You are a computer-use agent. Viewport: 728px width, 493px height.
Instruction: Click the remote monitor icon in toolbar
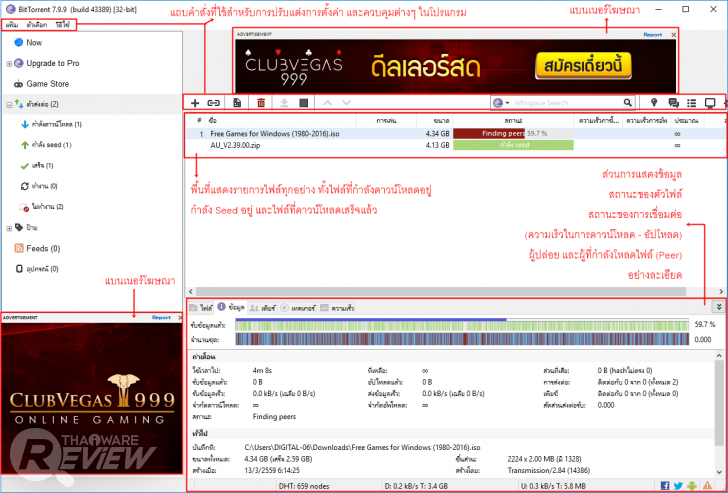710,103
